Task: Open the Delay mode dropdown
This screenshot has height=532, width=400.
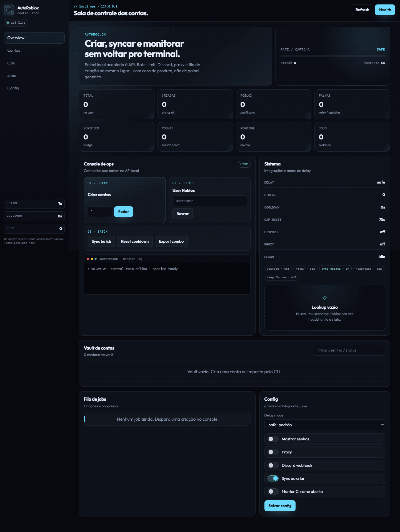Action: pos(324,425)
